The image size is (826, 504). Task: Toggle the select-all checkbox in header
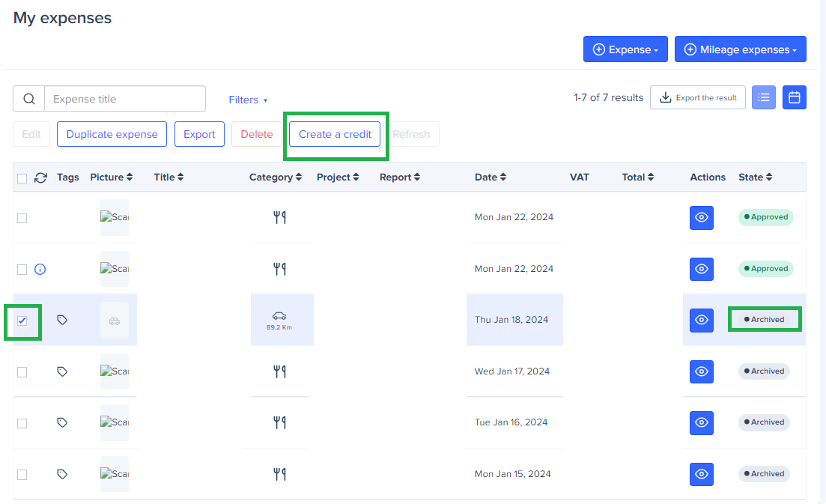coord(22,178)
